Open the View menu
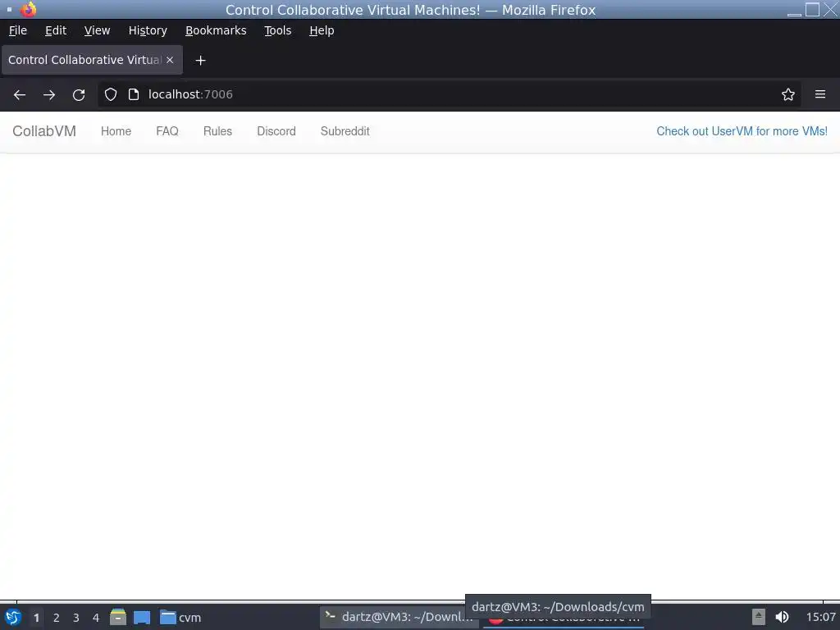The width and height of the screenshot is (840, 630). point(97,30)
